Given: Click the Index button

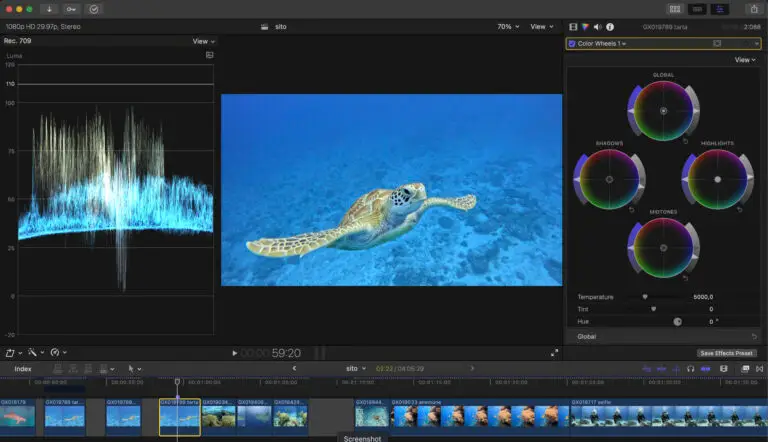Looking at the screenshot, I should pyautogui.click(x=23, y=368).
